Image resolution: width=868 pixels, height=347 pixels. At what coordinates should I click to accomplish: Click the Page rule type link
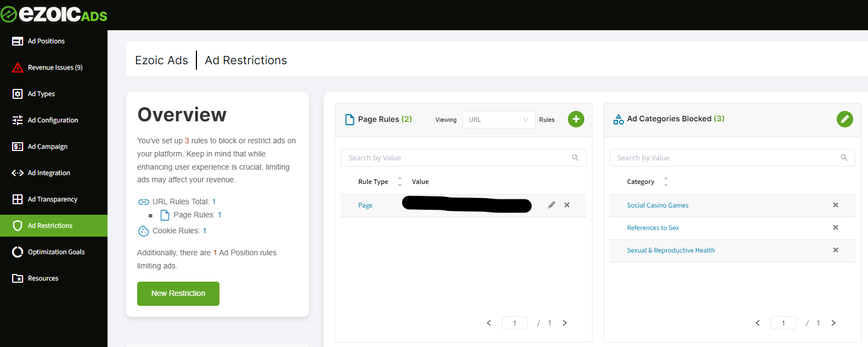pos(365,205)
